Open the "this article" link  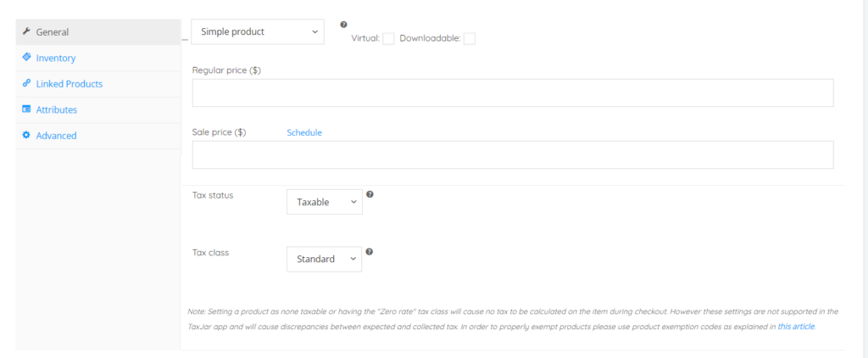pos(796,326)
